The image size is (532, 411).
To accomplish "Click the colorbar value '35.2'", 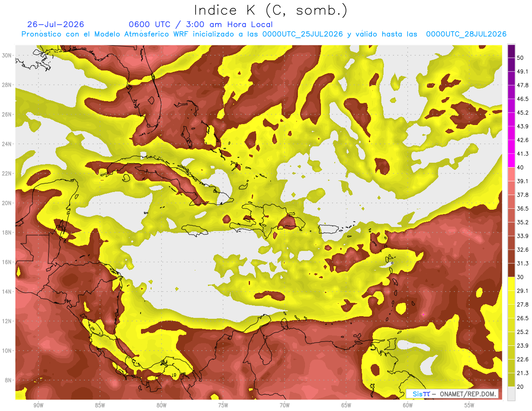I will [x=523, y=222].
